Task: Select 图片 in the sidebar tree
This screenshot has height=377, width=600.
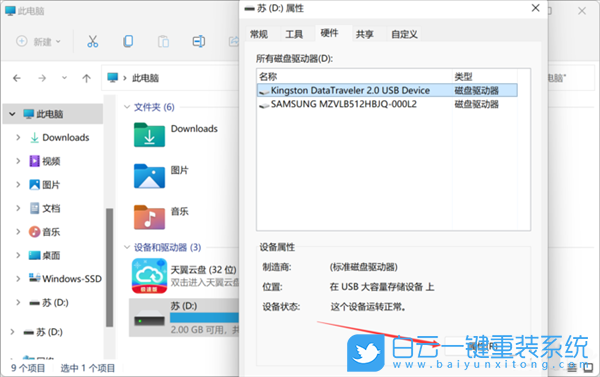Action: (x=45, y=185)
